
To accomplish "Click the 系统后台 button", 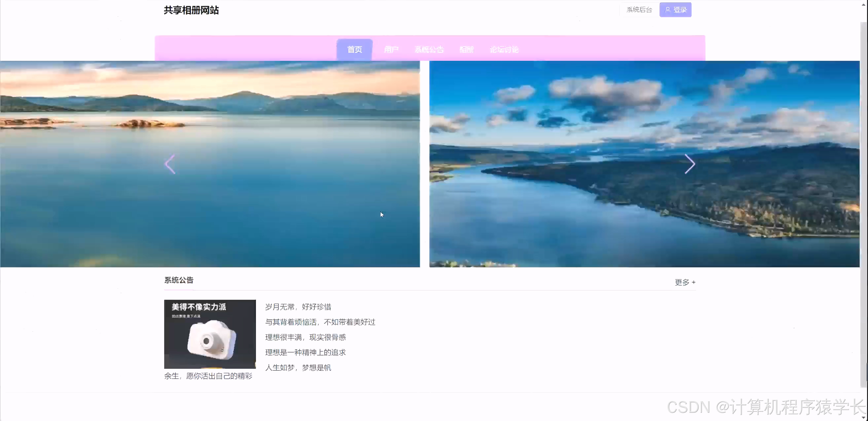I will (x=638, y=10).
